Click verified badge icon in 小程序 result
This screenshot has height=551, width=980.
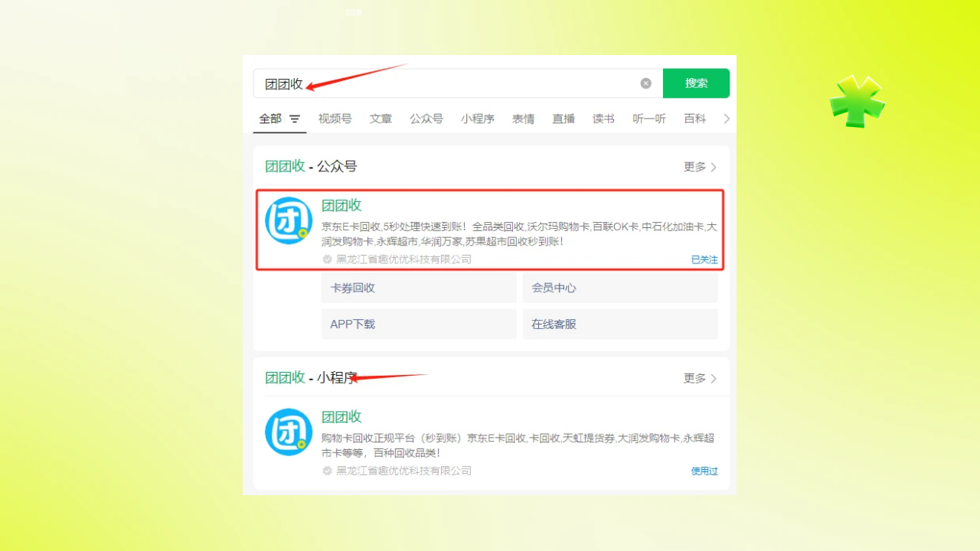pyautogui.click(x=327, y=471)
